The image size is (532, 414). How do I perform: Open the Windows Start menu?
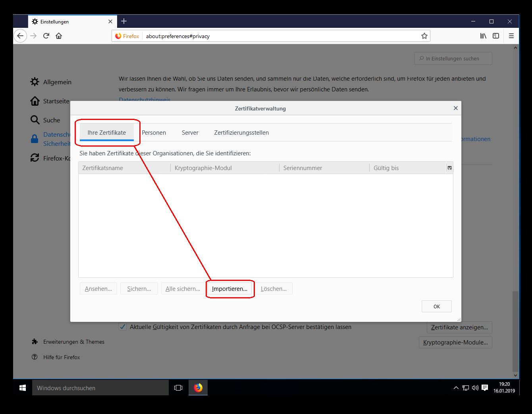pyautogui.click(x=23, y=388)
